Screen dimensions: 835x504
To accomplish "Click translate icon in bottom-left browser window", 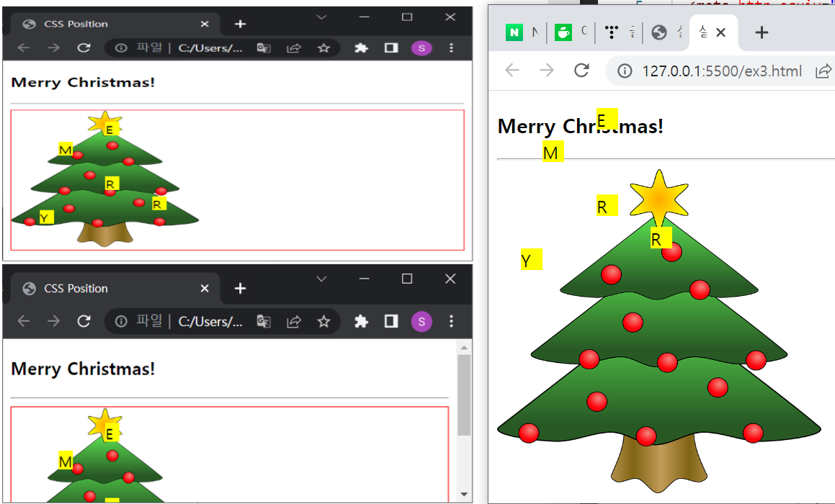I will (x=264, y=321).
